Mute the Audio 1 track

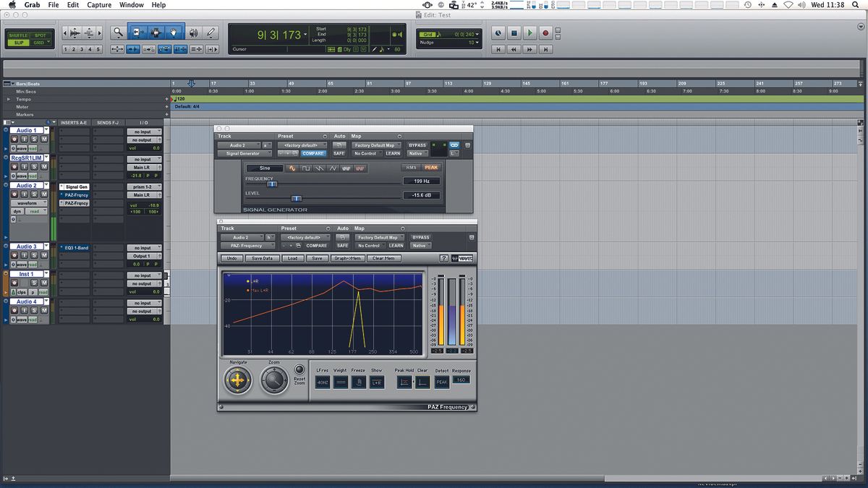click(44, 139)
